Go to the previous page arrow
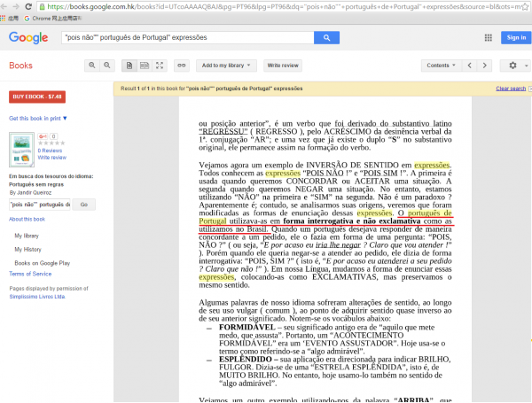532x403 pixels. (x=471, y=66)
